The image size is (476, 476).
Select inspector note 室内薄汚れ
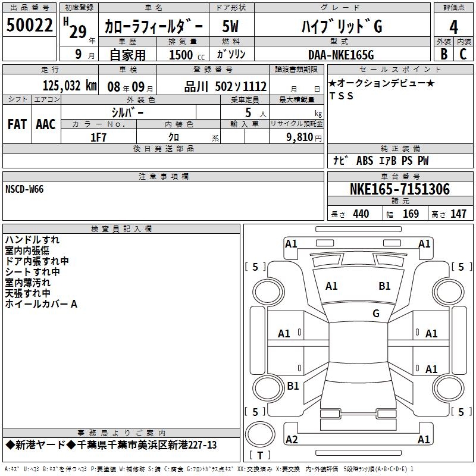[x=27, y=283]
